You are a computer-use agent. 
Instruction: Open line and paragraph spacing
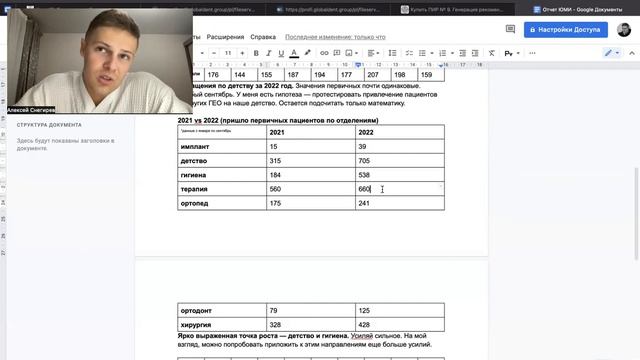(x=392, y=53)
